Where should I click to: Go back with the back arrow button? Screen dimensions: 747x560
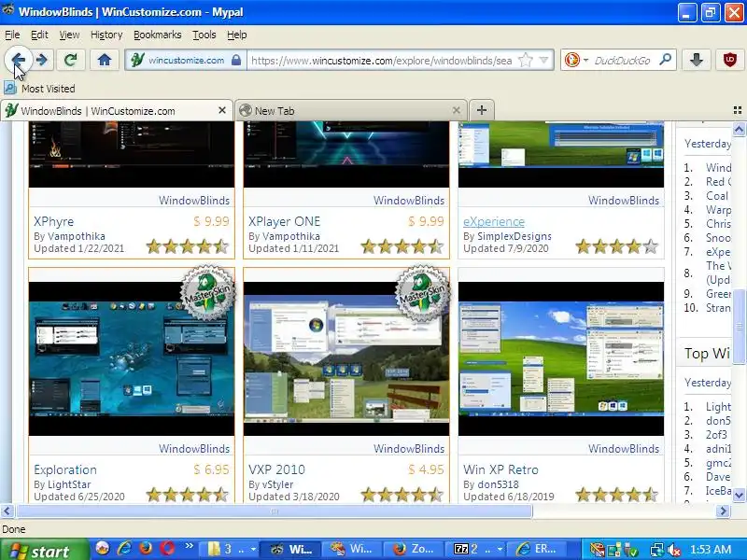pyautogui.click(x=18, y=60)
